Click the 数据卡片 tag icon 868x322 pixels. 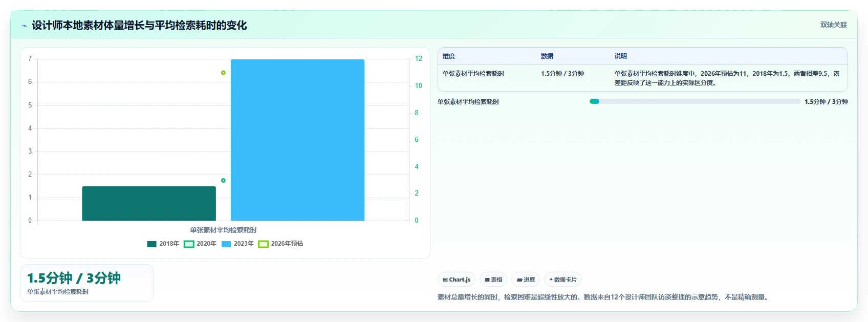coord(551,280)
